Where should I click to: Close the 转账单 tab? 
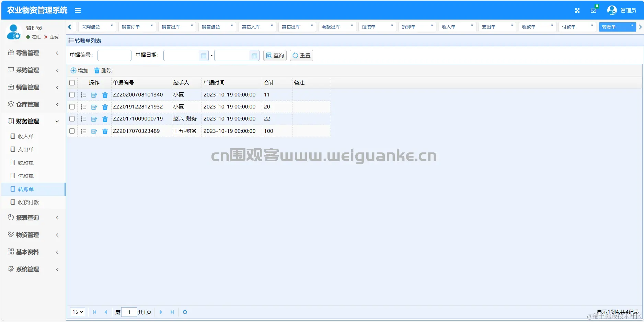tap(632, 25)
